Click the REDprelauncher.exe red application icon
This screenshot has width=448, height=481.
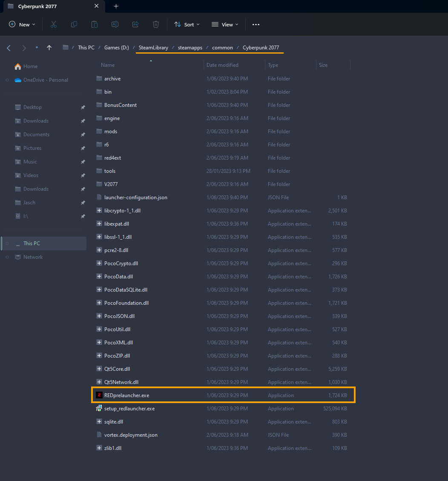pyautogui.click(x=99, y=395)
